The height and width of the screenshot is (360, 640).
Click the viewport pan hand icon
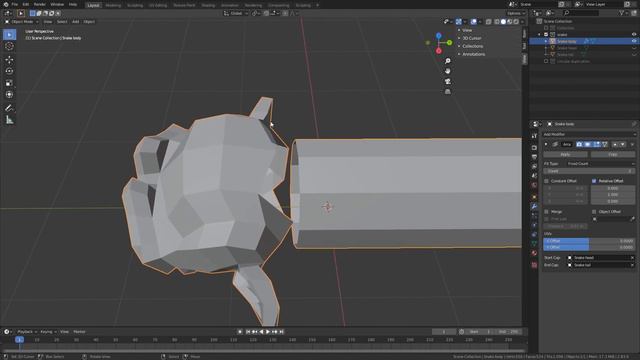click(448, 71)
